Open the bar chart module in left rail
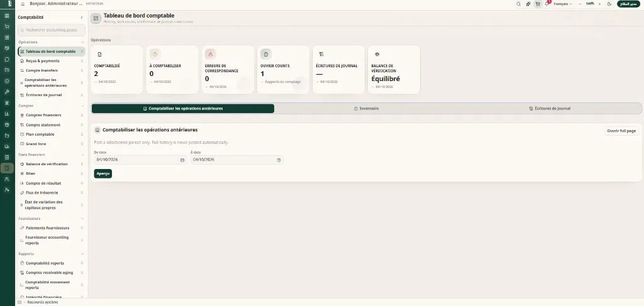 7,114
